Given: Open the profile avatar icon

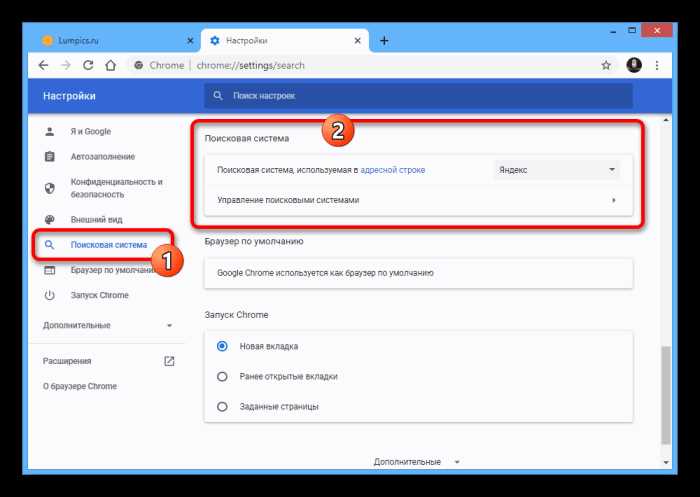Looking at the screenshot, I should (x=634, y=65).
